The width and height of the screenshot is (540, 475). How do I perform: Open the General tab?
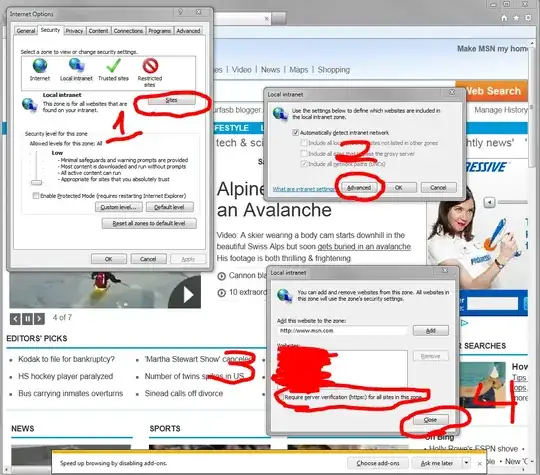coord(26,31)
